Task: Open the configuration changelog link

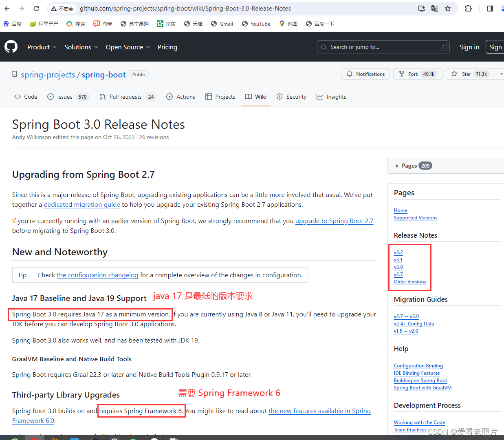Action: pyautogui.click(x=97, y=275)
